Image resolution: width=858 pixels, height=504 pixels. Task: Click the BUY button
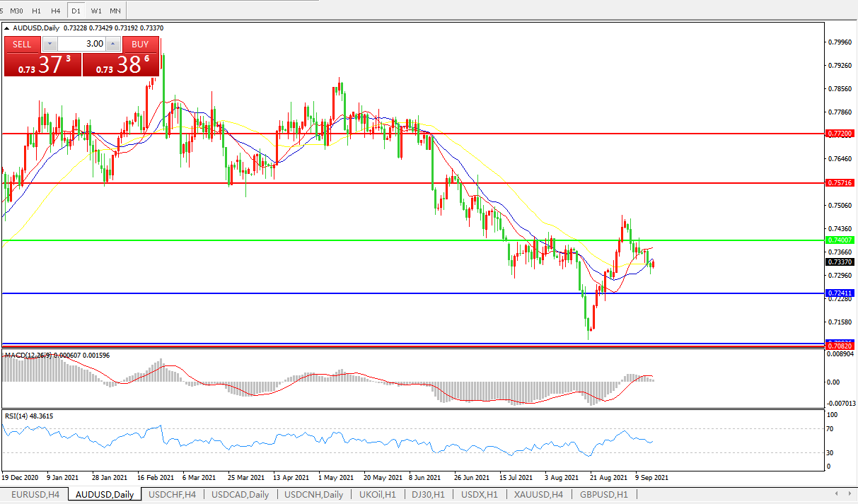click(x=140, y=44)
